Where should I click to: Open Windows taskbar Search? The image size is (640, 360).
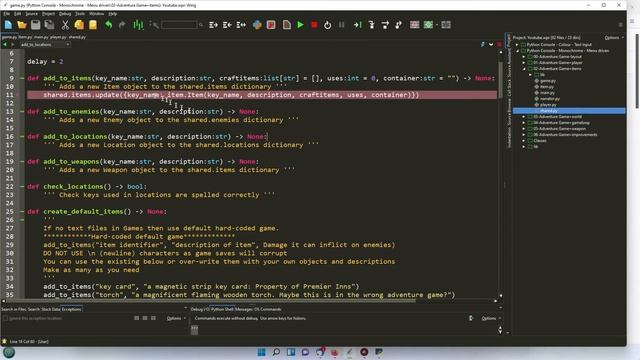276,352
